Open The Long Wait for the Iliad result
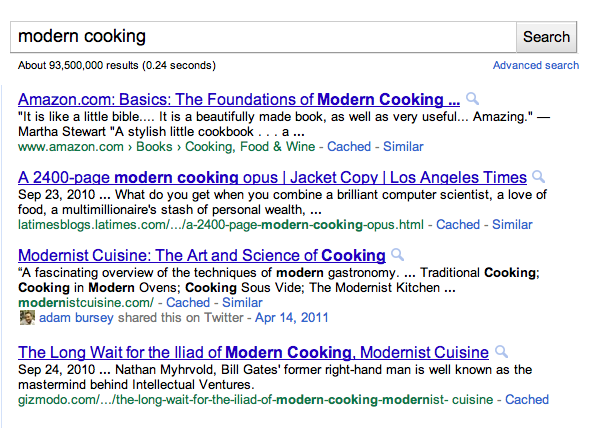The height and width of the screenshot is (428, 603). point(253,352)
